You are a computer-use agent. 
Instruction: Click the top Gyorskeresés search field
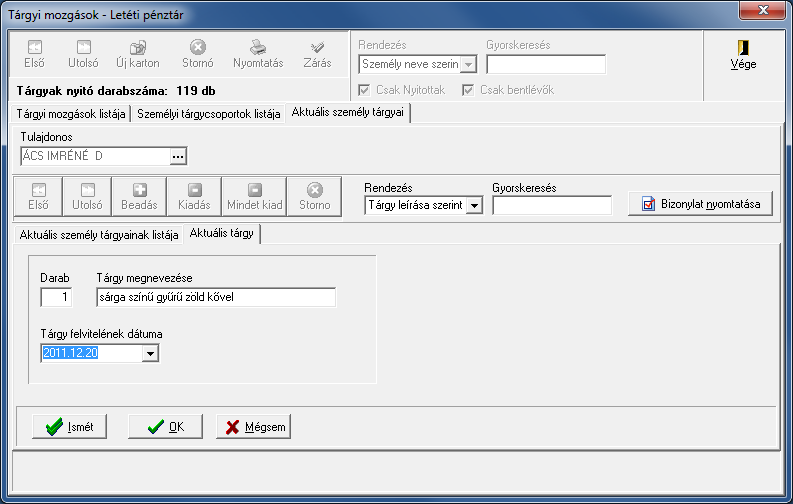click(546, 64)
